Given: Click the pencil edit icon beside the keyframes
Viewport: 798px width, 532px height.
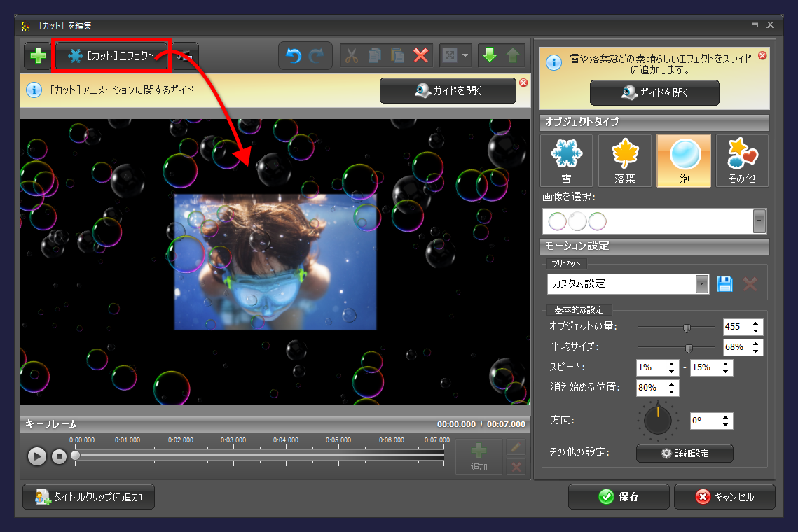Looking at the screenshot, I should point(515,446).
